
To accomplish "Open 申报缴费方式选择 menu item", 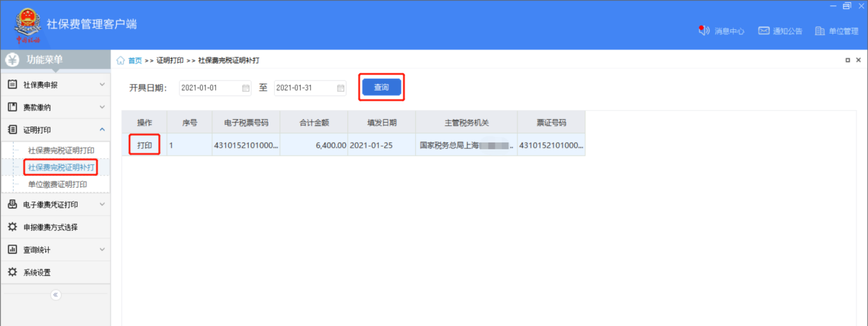I will pos(51,227).
